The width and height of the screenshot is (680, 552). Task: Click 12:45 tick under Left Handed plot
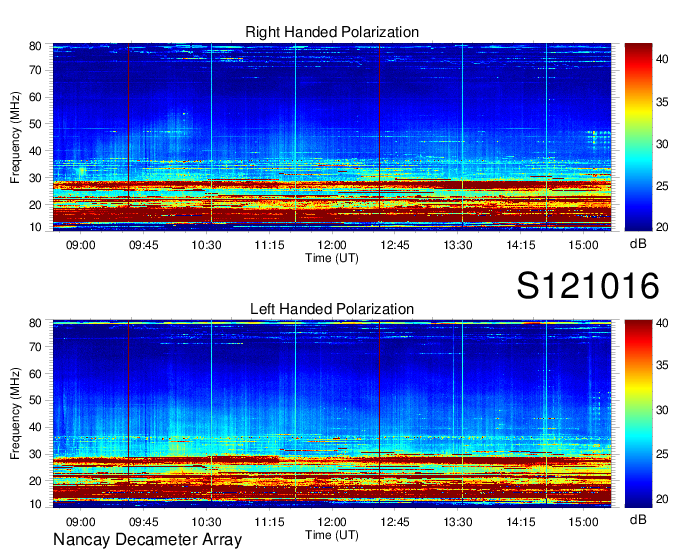(x=395, y=522)
